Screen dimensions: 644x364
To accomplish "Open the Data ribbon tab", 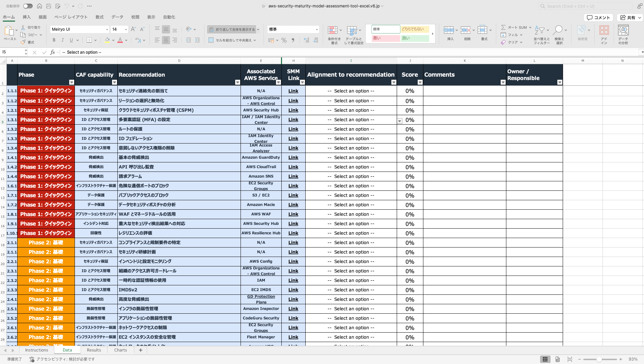I will click(x=117, y=17).
